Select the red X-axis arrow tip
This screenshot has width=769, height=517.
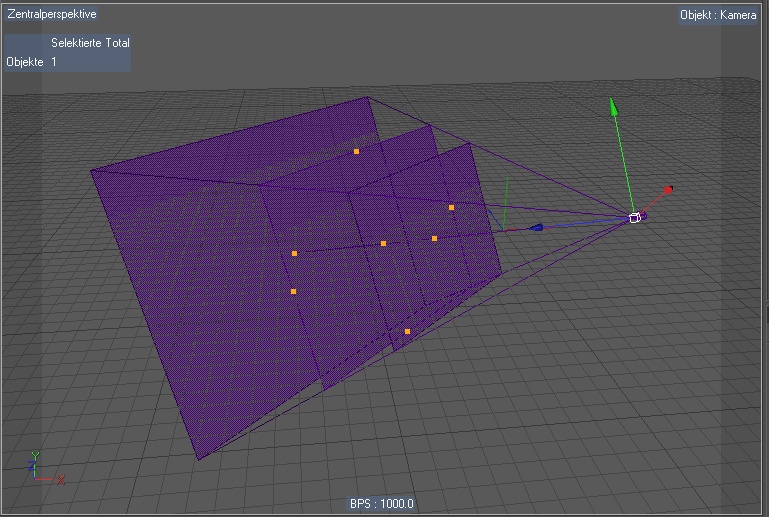pyautogui.click(x=668, y=188)
